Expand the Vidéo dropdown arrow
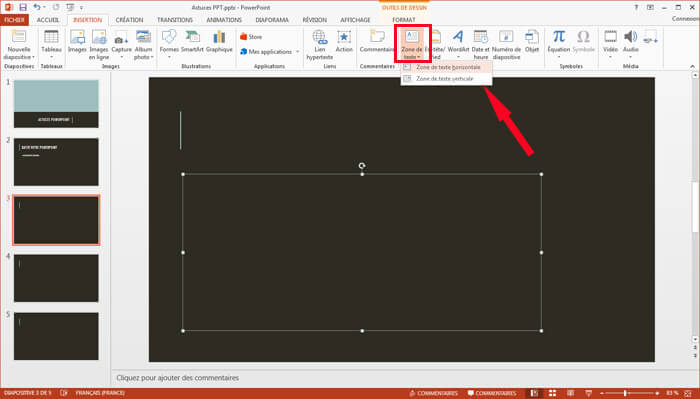700x399 pixels. pyautogui.click(x=610, y=57)
